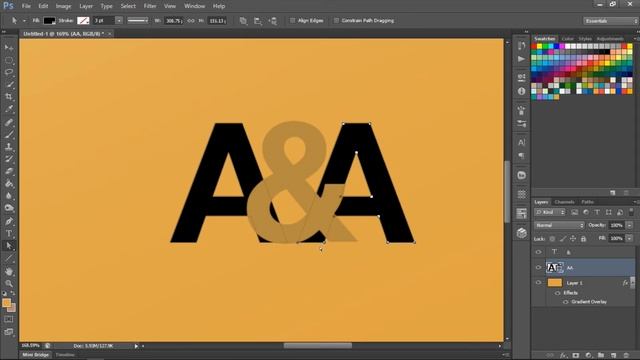
Task: Open the Filter menu
Action: point(150,6)
